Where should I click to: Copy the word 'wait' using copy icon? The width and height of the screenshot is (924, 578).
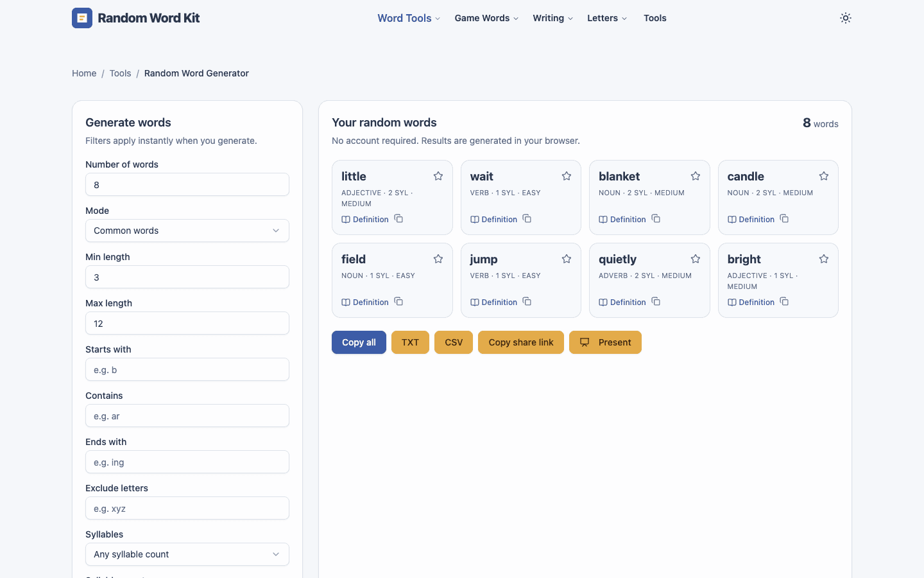pos(527,218)
